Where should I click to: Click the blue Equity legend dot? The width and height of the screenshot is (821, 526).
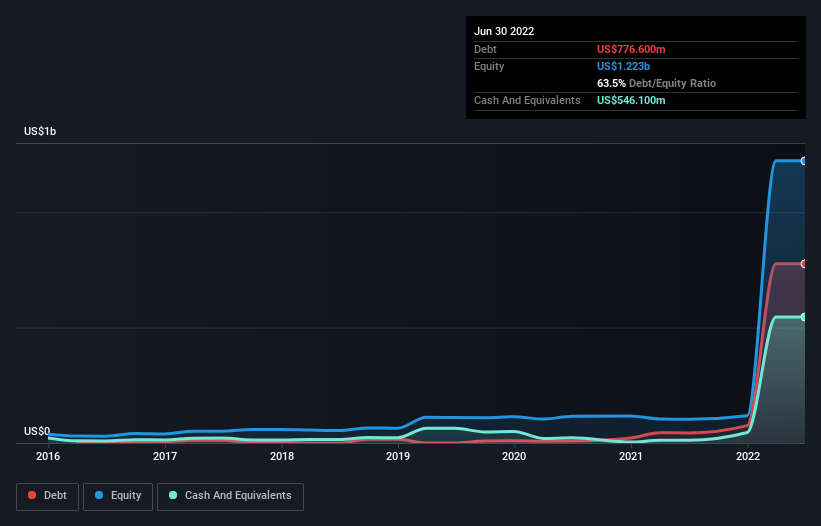point(99,495)
